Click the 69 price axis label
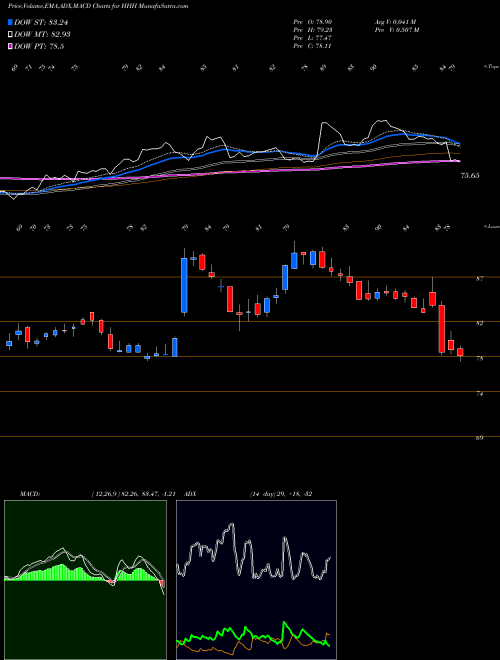The height and width of the screenshot is (660, 500). click(479, 438)
